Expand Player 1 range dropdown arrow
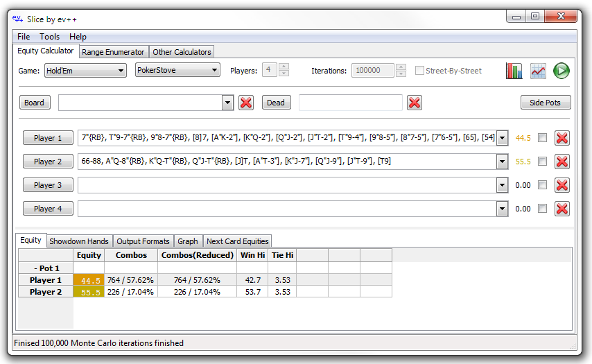This screenshot has height=364, width=592. point(502,138)
